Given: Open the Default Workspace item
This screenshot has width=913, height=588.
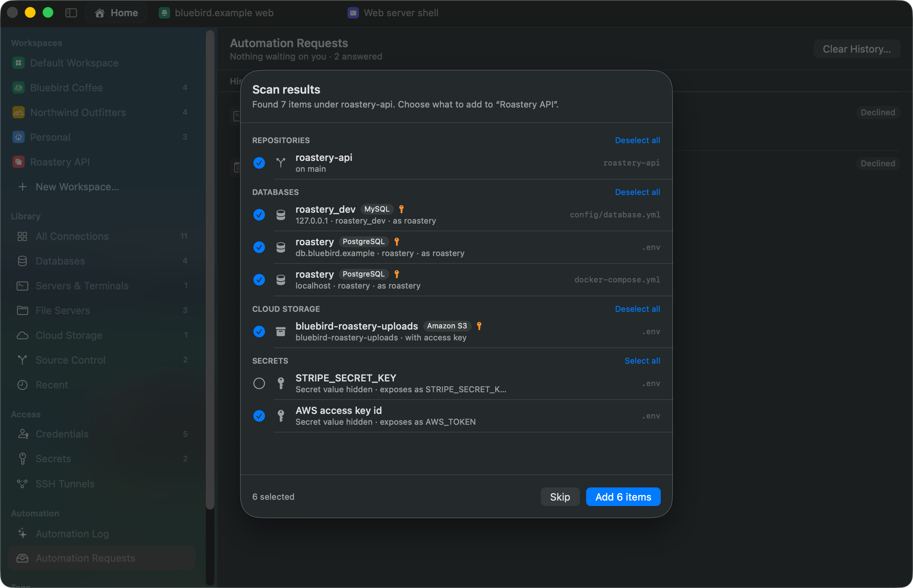Looking at the screenshot, I should [x=102, y=63].
